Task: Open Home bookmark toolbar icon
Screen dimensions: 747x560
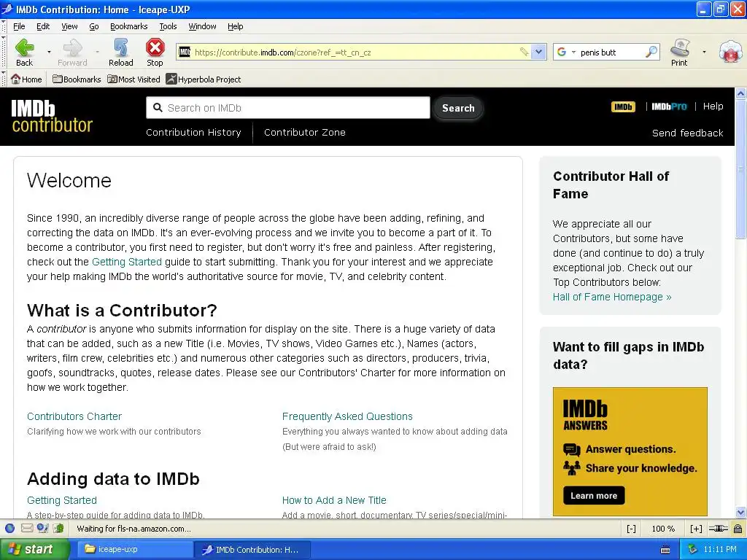Action: coord(26,79)
